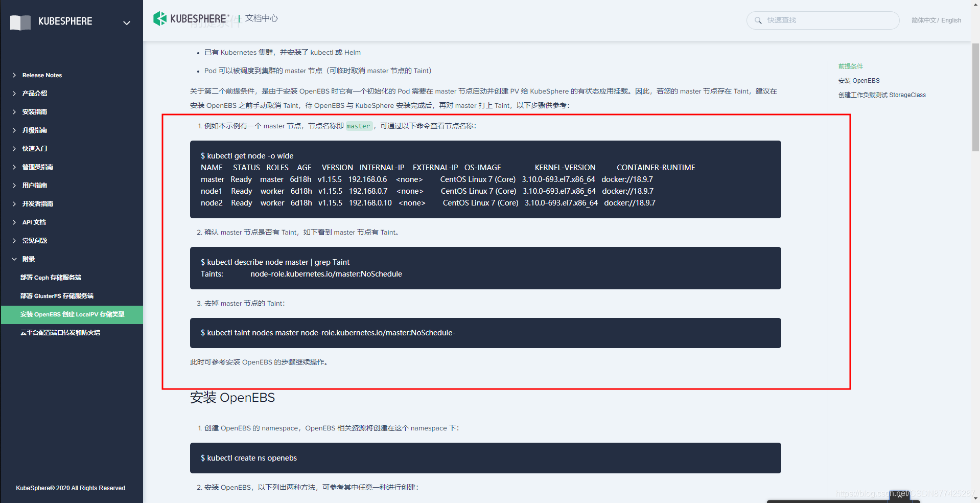Open 部署 Ceph 存储服务端 page
The height and width of the screenshot is (503, 980).
51,278
